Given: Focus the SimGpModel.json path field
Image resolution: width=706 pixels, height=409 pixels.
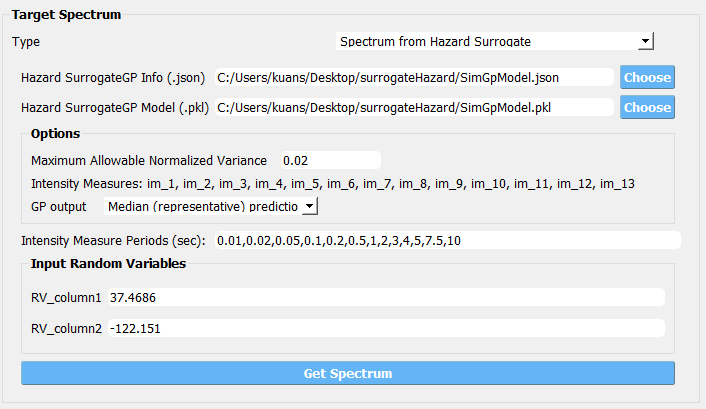Looking at the screenshot, I should 414,77.
